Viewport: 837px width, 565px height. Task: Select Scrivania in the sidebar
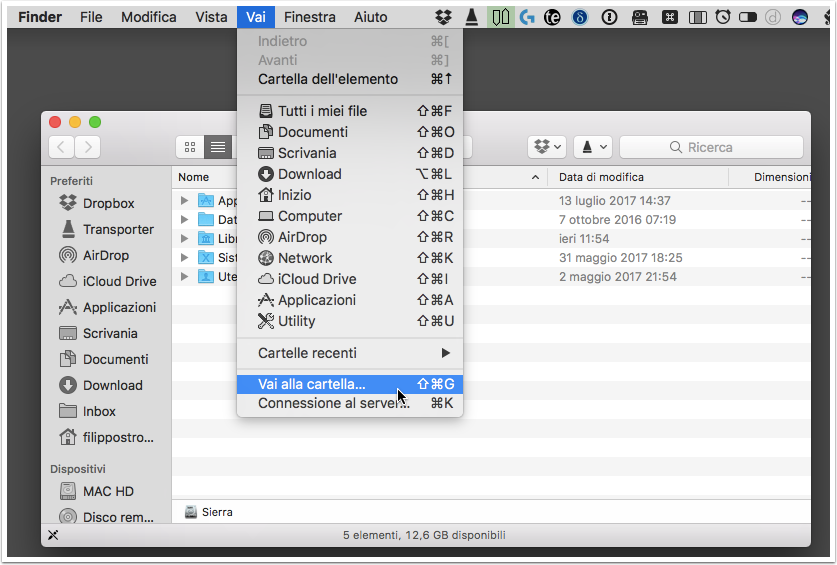(x=98, y=333)
